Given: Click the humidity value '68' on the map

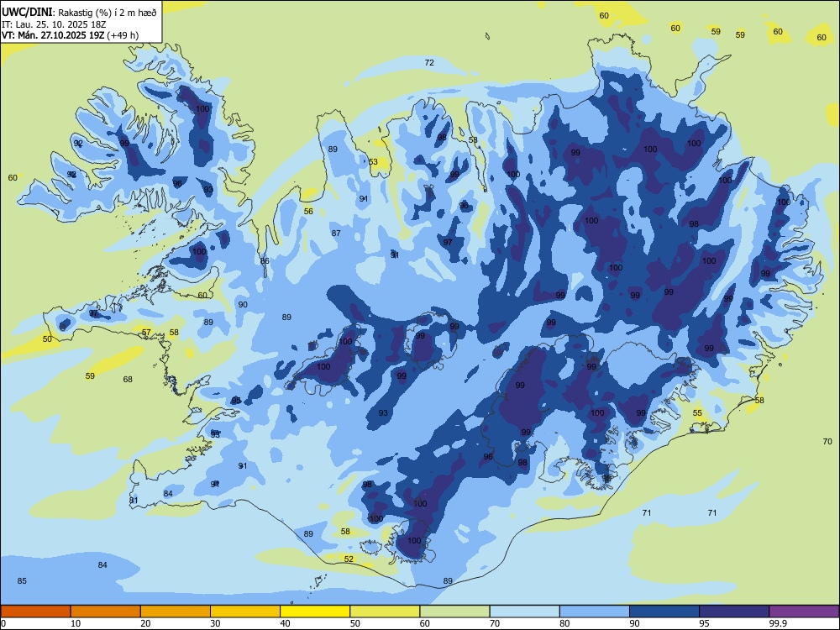Looking at the screenshot, I should pyautogui.click(x=128, y=380).
